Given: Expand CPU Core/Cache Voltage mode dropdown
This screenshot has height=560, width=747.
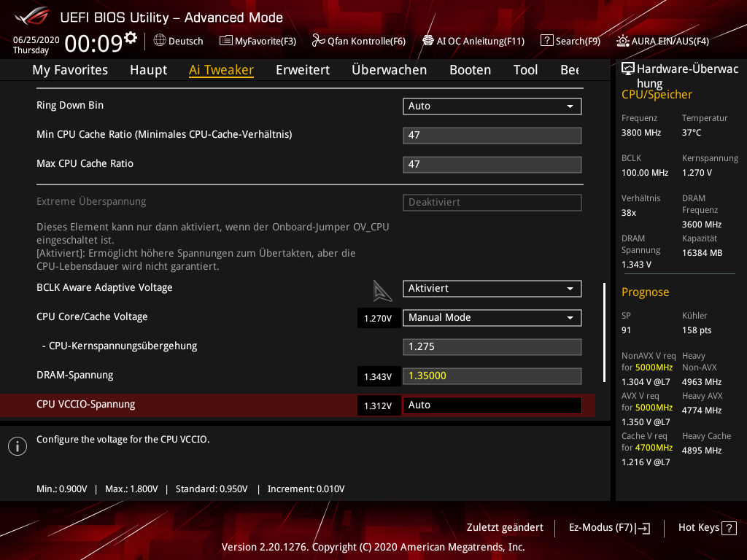Looking at the screenshot, I should coord(492,318).
